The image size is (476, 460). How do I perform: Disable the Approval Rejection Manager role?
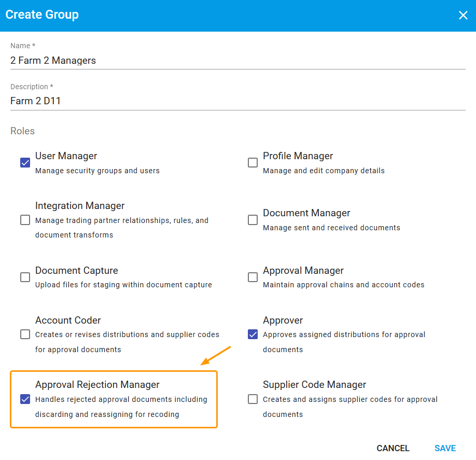click(25, 399)
